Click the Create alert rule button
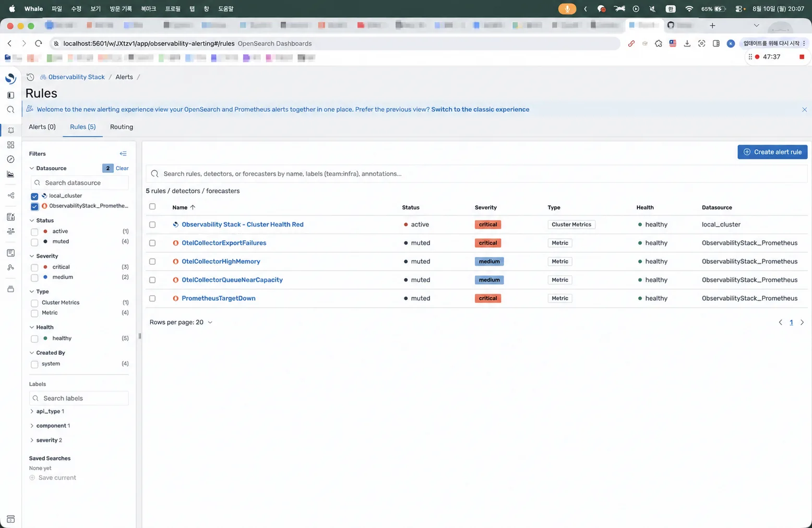The height and width of the screenshot is (528, 812). (772, 152)
